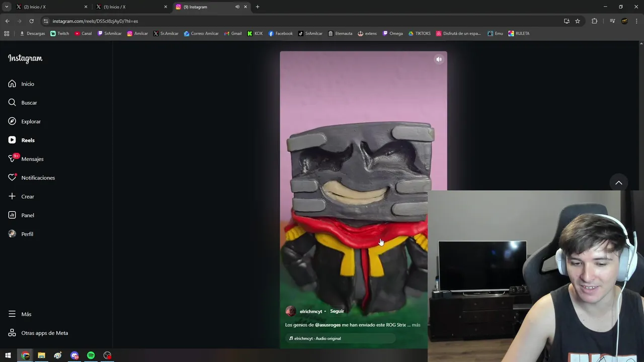Viewport: 644px width, 362px height.
Task: Expand caption with más link
Action: coord(416,325)
